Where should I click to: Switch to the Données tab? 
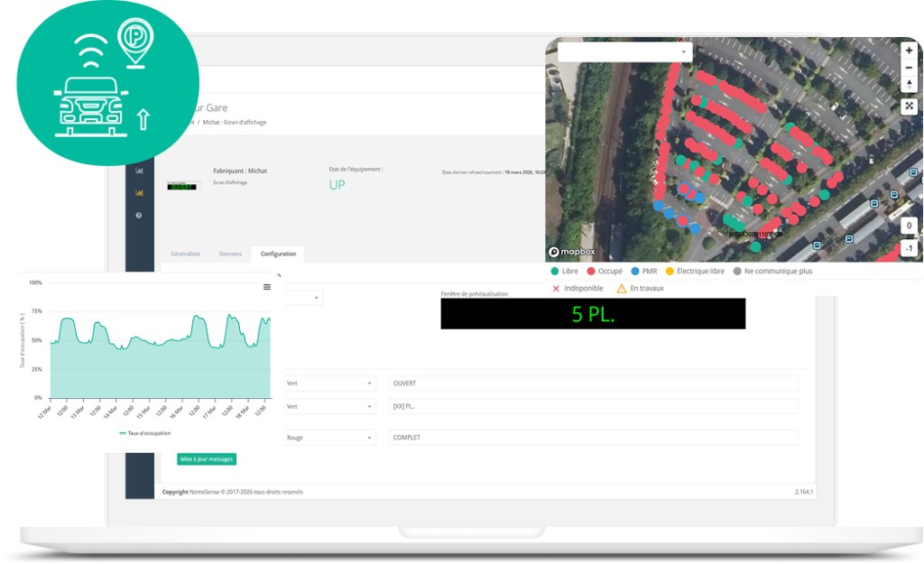[230, 254]
